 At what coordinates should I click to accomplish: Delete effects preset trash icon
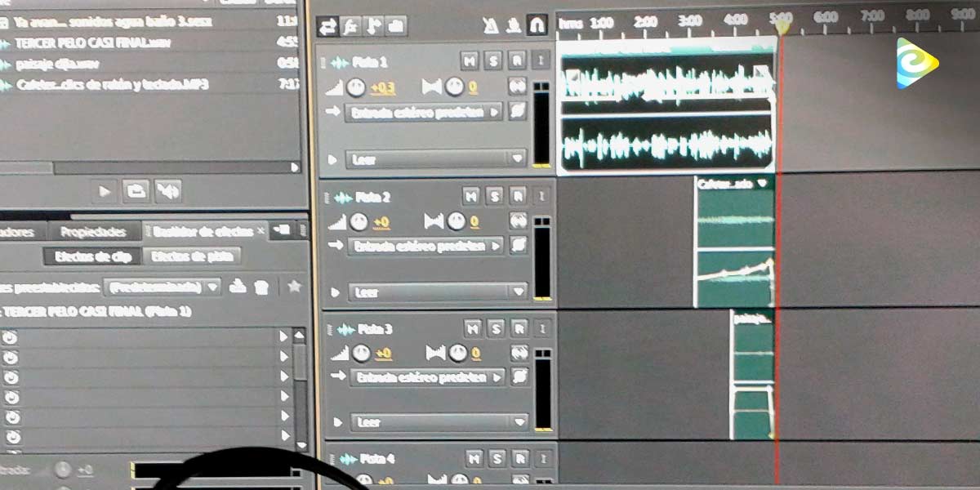pyautogui.click(x=261, y=287)
